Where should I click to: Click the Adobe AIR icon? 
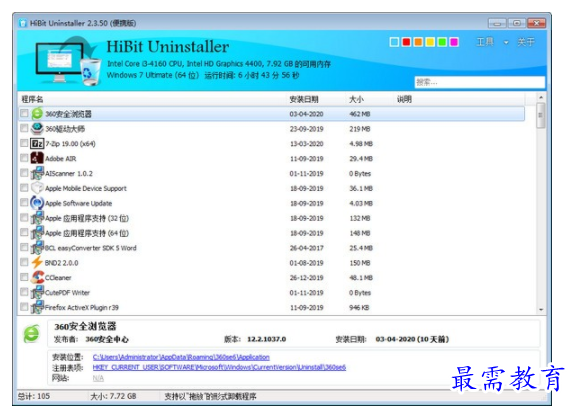click(37, 158)
